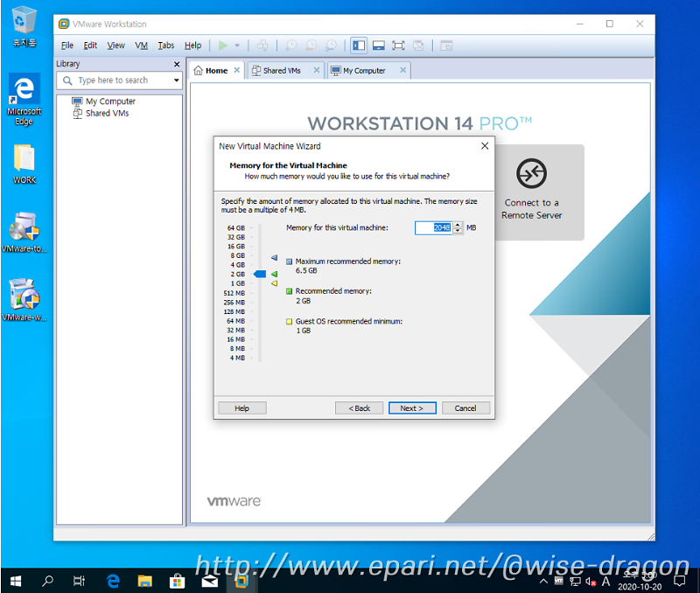Screen dimensions: 700x593
Task: Click the 64 GB memory scale label
Action: pyautogui.click(x=236, y=227)
